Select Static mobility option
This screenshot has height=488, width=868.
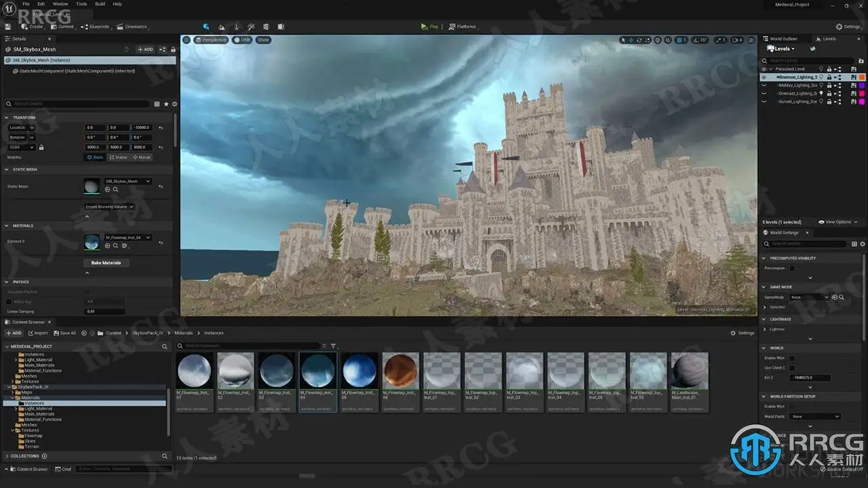tap(96, 157)
